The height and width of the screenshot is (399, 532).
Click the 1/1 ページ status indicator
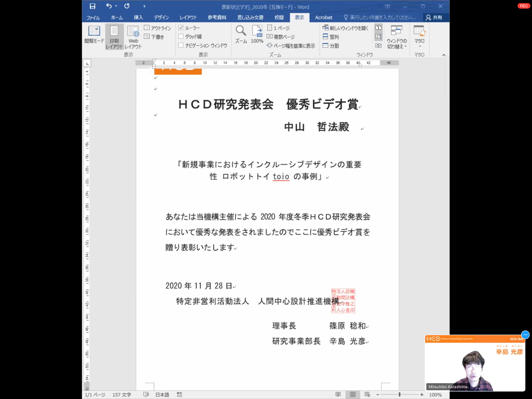pos(95,395)
